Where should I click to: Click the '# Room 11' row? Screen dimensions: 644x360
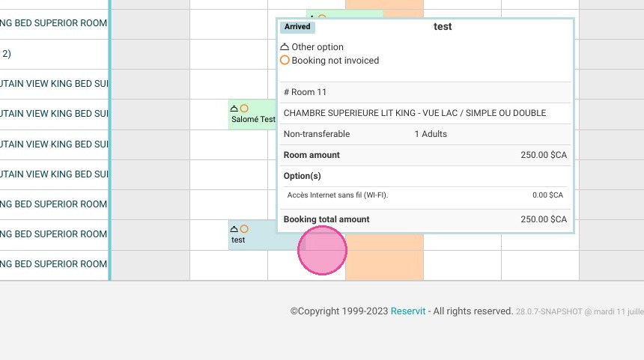[x=425, y=92]
